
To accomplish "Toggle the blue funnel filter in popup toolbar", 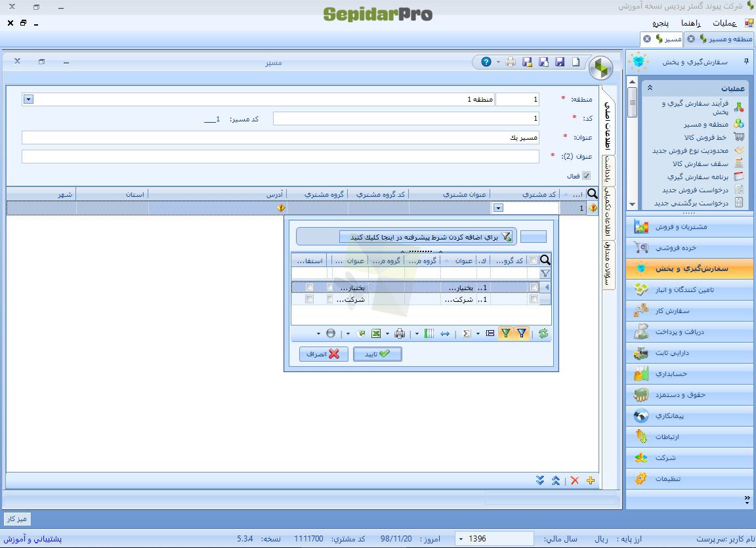I will click(522, 333).
